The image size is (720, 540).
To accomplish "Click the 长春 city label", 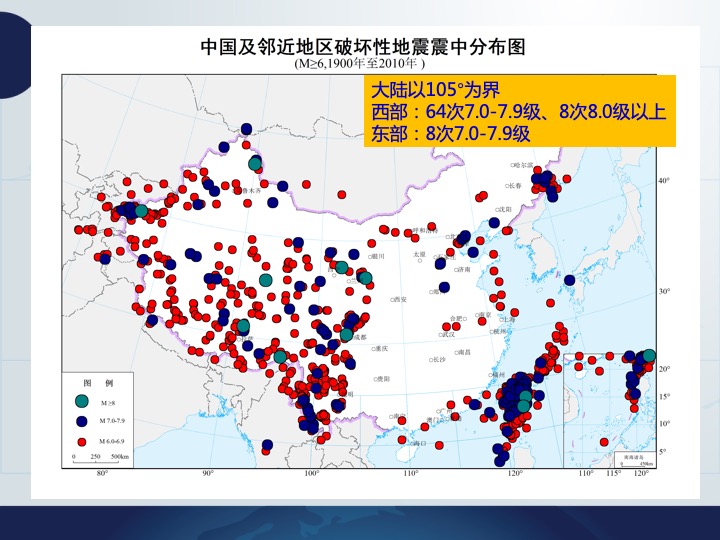I will pos(513,186).
